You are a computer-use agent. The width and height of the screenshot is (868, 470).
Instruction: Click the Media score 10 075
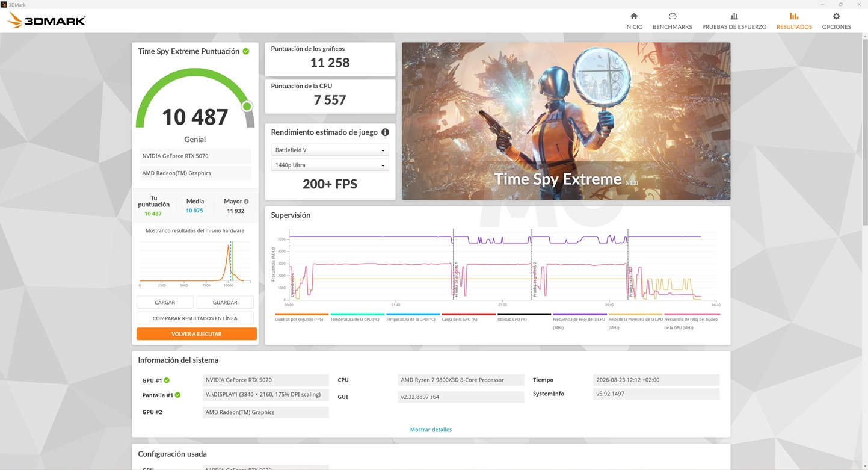[x=194, y=211]
